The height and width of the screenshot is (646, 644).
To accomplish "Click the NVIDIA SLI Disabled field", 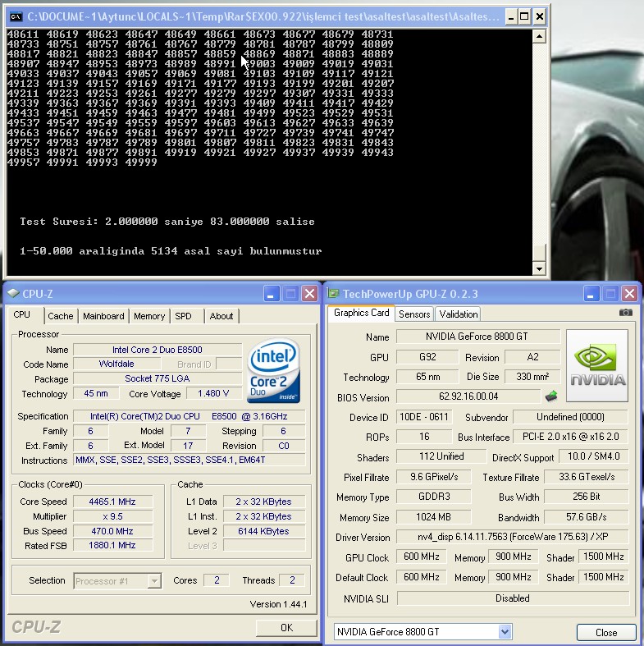I will [513, 598].
